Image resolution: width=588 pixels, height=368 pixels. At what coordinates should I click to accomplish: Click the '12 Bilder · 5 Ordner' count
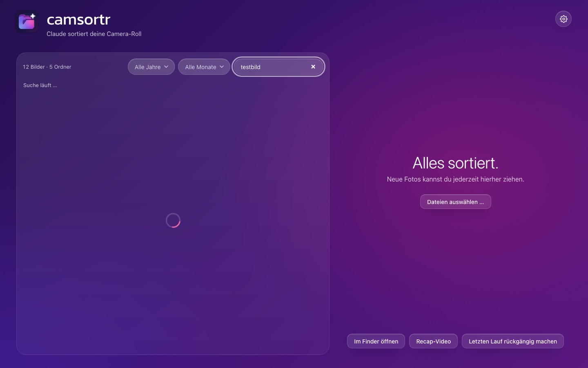click(x=47, y=67)
